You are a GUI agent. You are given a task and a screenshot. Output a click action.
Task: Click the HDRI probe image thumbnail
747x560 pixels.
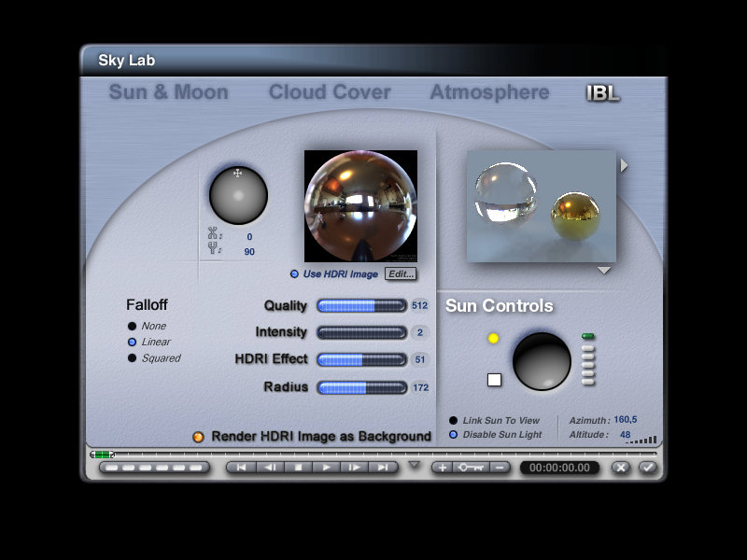(x=361, y=206)
